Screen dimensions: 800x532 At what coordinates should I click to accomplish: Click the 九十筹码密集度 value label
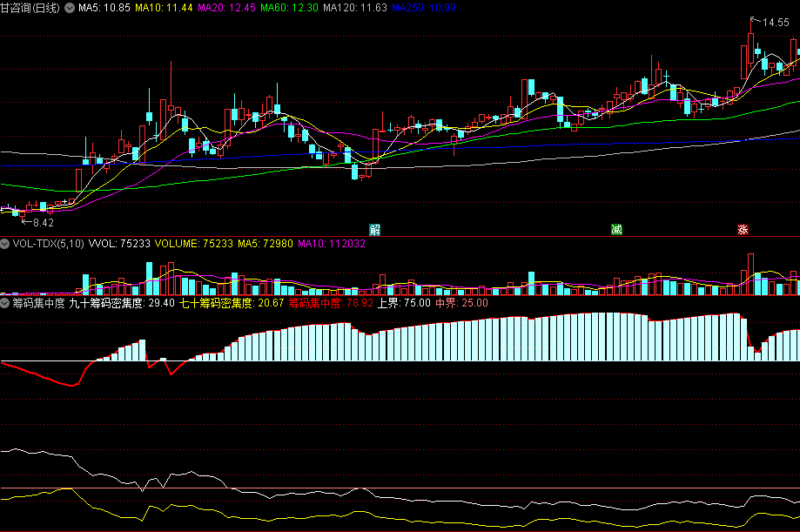[122, 303]
